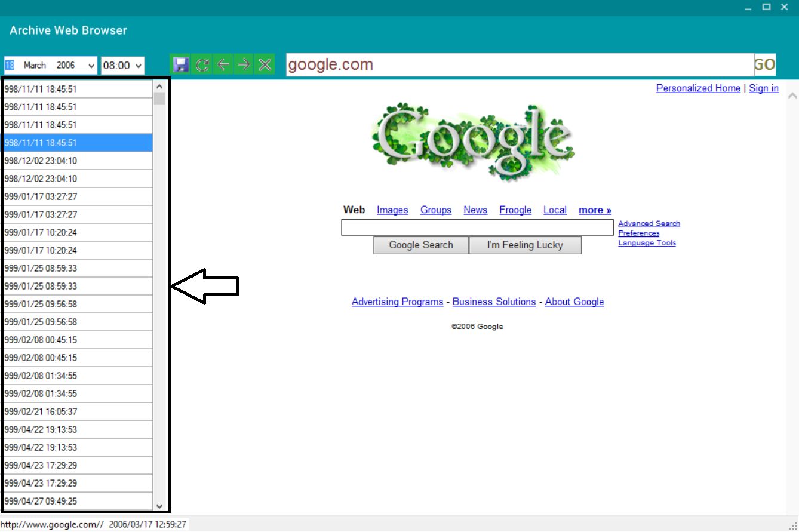Pick the 999/04/27 09:49:25 snapshot
Screen dimensions: 799x532
click(78, 501)
